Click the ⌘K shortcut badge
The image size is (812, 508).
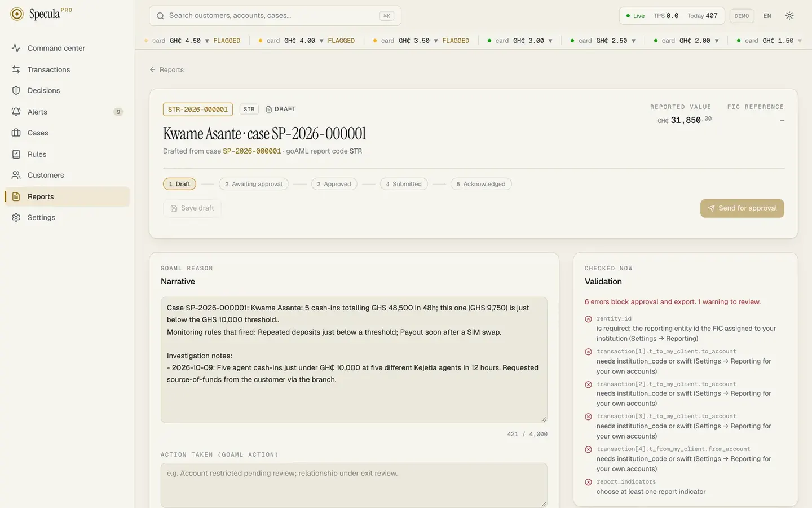click(386, 16)
